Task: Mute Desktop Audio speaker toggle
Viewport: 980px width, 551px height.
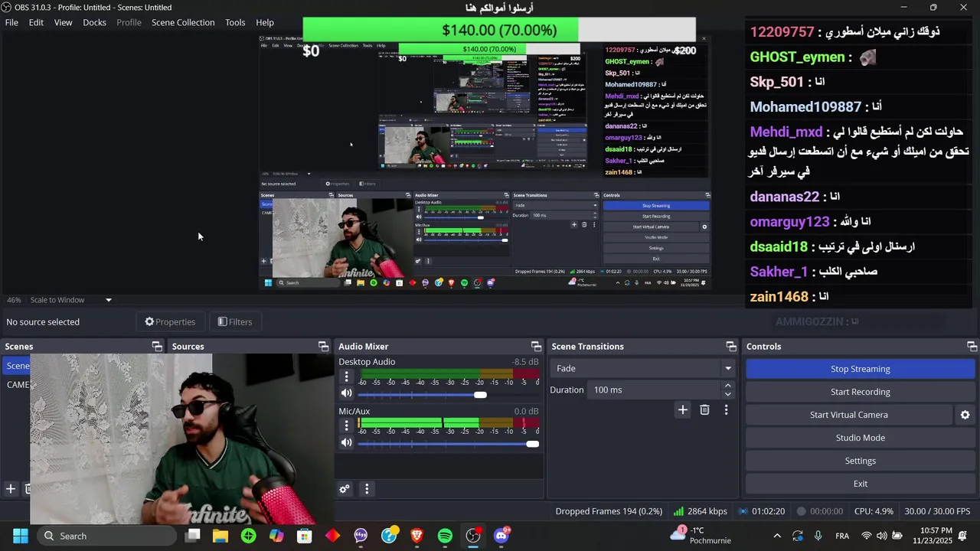Action: point(346,393)
